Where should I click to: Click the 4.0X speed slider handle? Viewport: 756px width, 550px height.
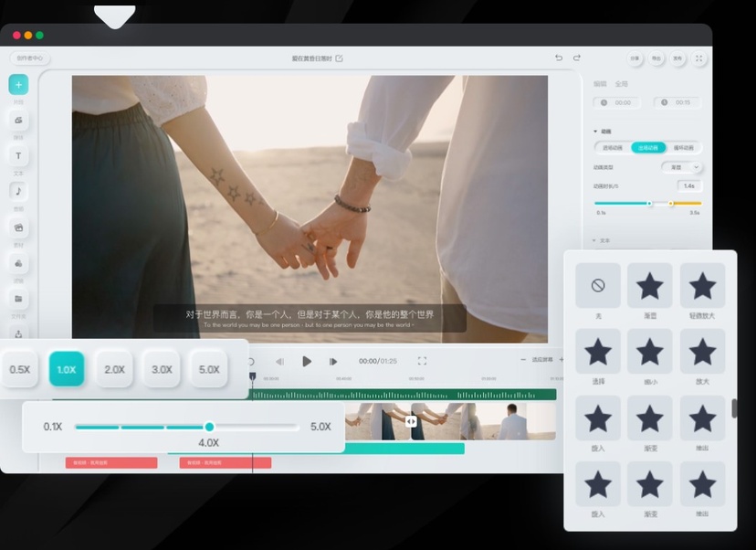click(x=209, y=427)
